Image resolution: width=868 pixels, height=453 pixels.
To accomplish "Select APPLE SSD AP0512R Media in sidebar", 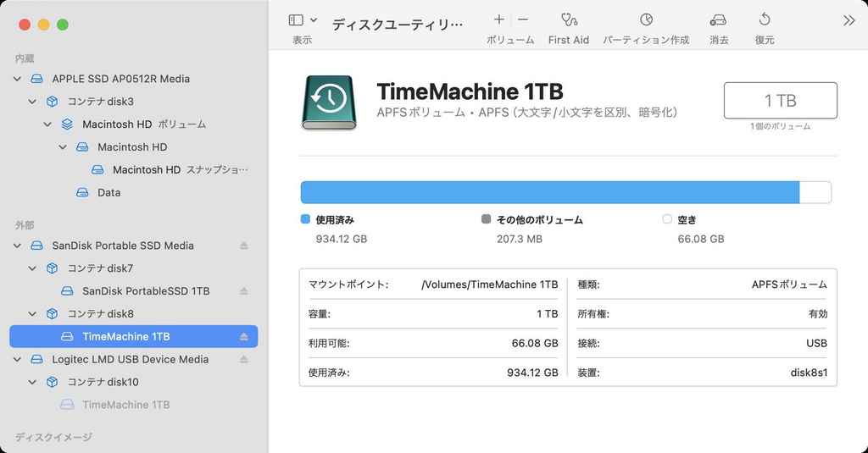I will coord(133,79).
